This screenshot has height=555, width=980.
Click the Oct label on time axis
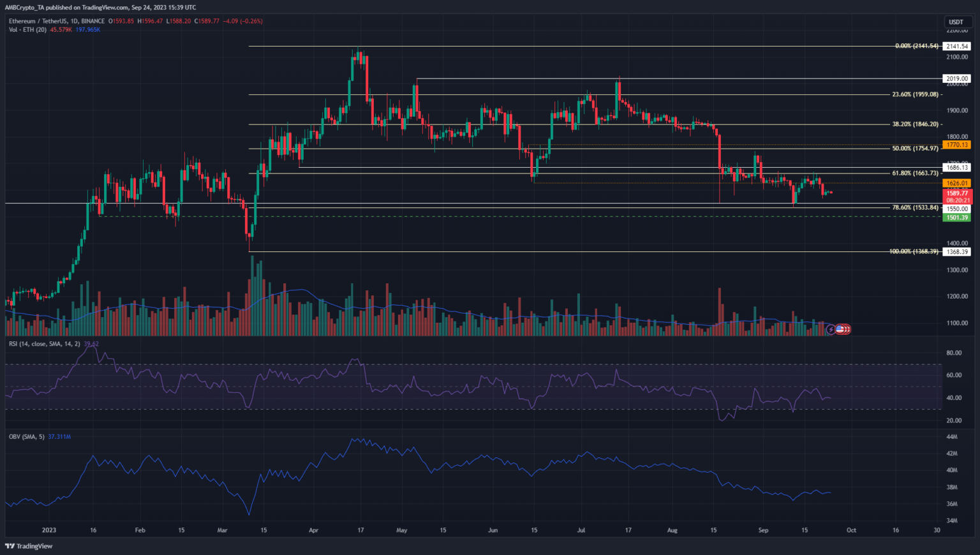coord(851,530)
